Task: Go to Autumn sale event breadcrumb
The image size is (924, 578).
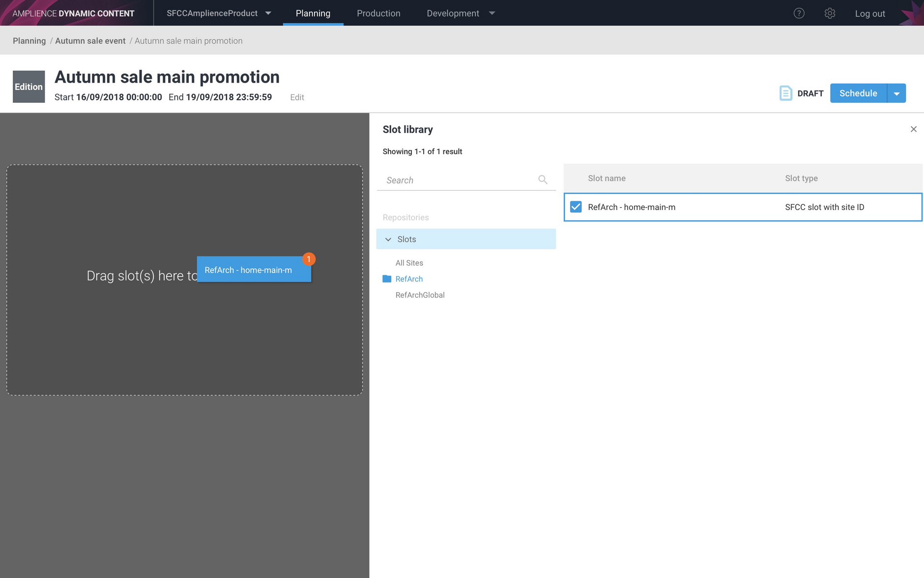Action: click(x=90, y=41)
